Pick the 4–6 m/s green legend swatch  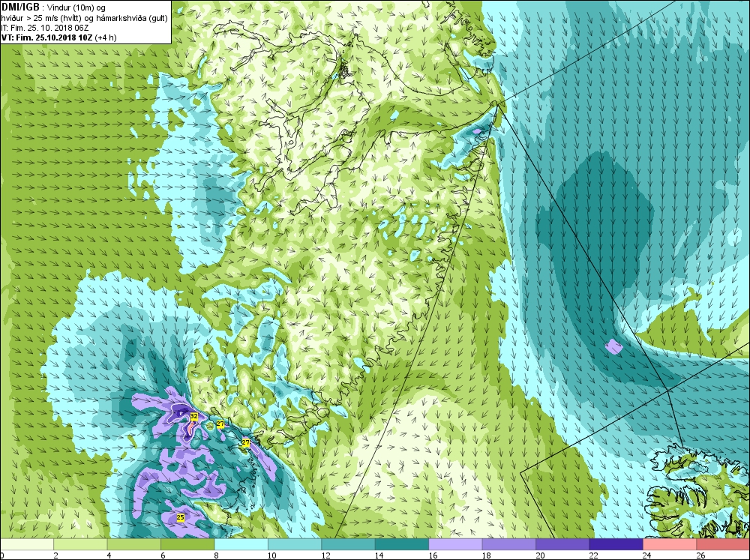click(x=134, y=545)
